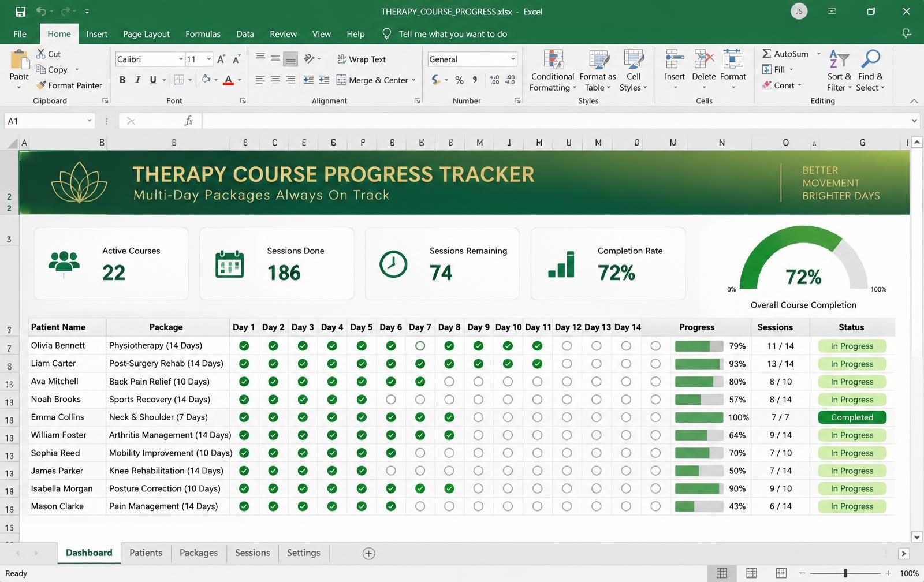Open the Sessions sheet tab
Image resolution: width=924 pixels, height=582 pixels.
pos(252,553)
